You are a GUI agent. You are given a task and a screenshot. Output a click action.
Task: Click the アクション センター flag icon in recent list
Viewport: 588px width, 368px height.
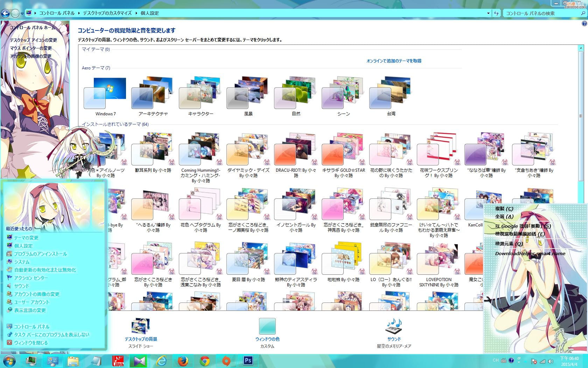coord(9,278)
